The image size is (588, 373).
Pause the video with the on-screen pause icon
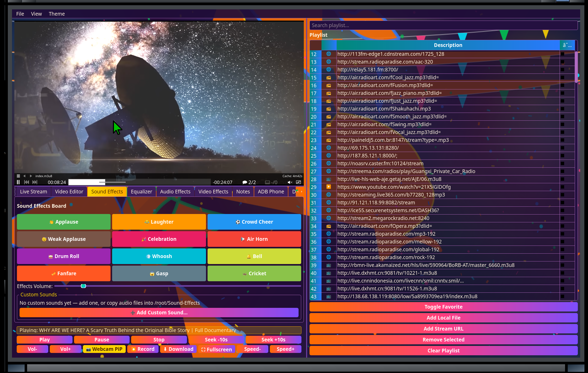tap(18, 182)
